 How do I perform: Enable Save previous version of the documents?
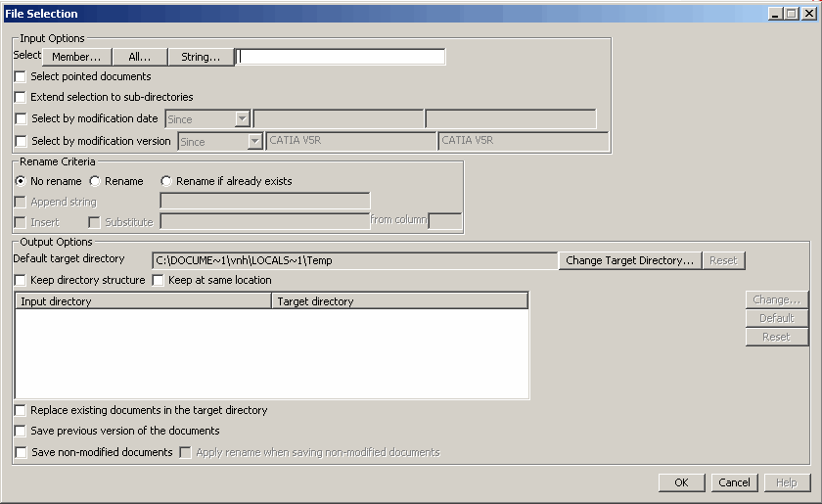click(21, 431)
